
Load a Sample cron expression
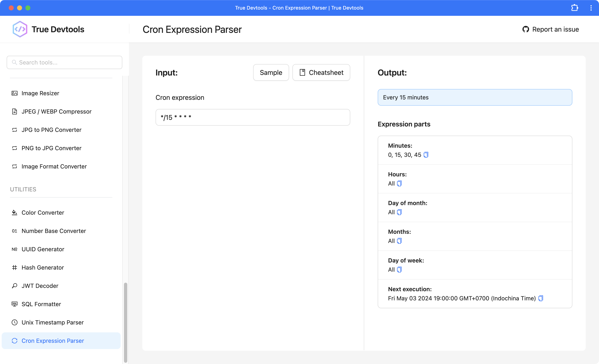[271, 72]
